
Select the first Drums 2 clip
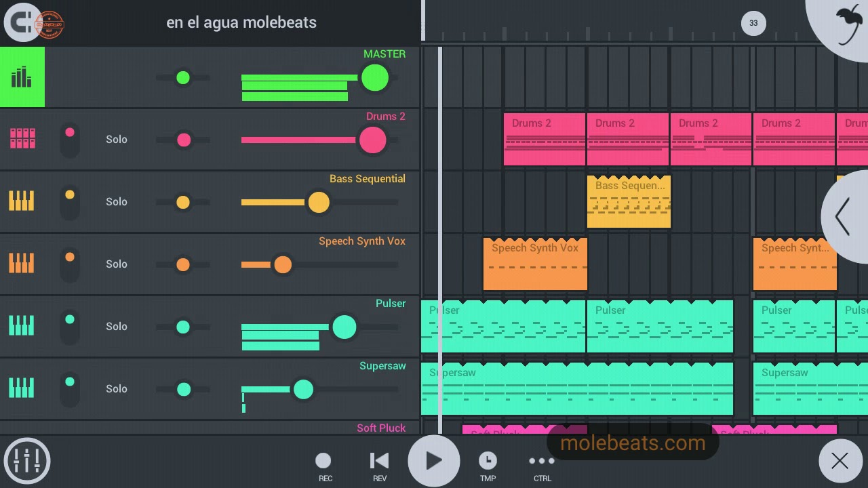(x=545, y=139)
